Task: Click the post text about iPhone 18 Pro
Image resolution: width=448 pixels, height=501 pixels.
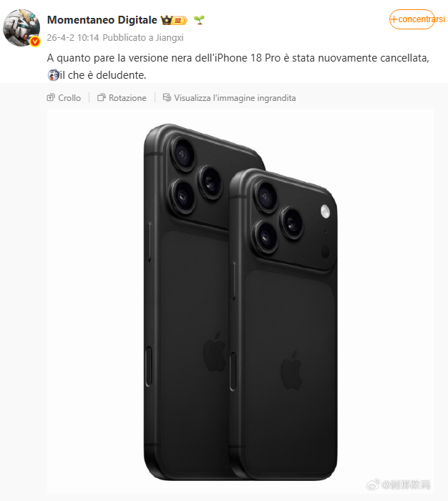Action: (x=238, y=67)
